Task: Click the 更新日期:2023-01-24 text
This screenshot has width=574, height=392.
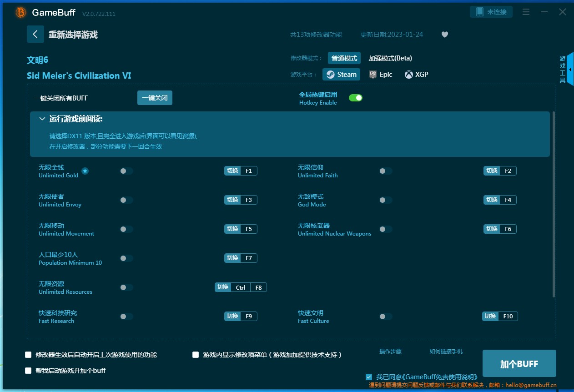Action: 392,35
